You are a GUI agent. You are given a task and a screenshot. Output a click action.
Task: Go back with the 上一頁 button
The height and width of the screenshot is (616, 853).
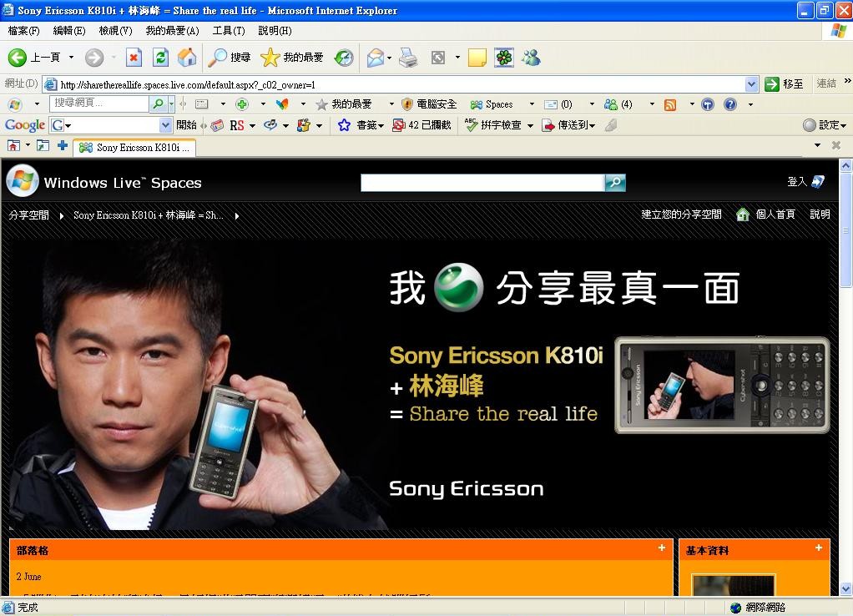click(33, 57)
